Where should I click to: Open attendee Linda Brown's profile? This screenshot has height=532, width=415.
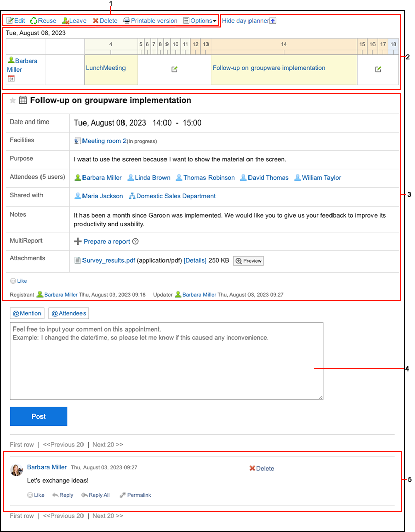152,178
